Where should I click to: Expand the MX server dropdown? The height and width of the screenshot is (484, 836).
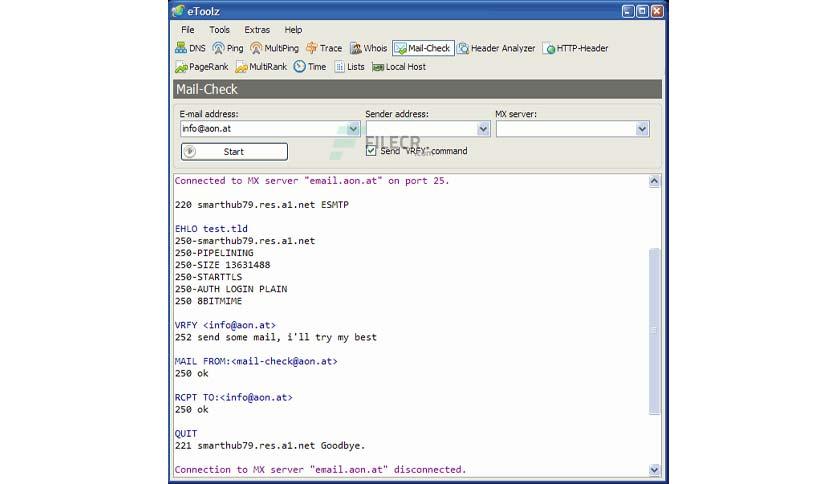point(642,128)
